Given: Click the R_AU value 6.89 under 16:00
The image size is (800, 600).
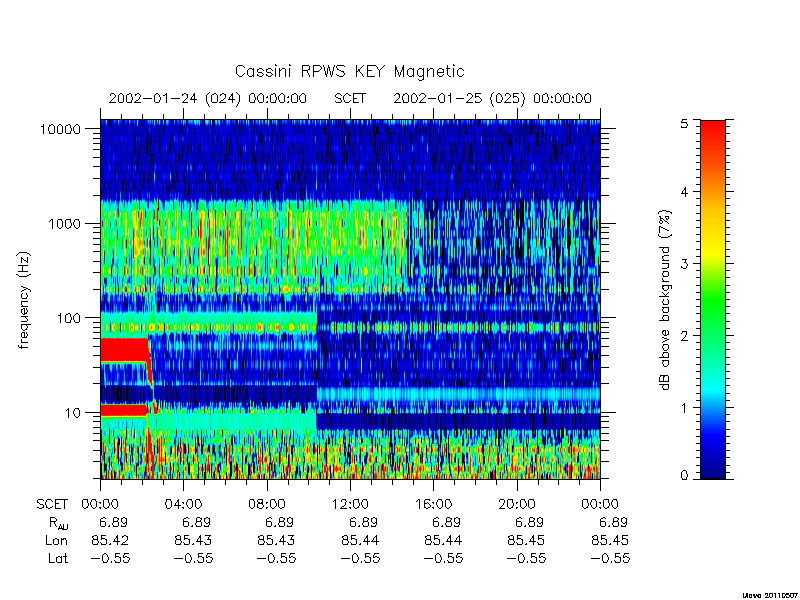Looking at the screenshot, I should pos(446,522).
